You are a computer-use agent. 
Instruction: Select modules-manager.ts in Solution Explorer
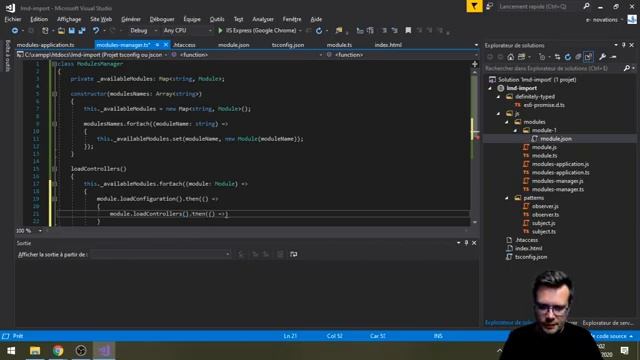click(x=558, y=189)
